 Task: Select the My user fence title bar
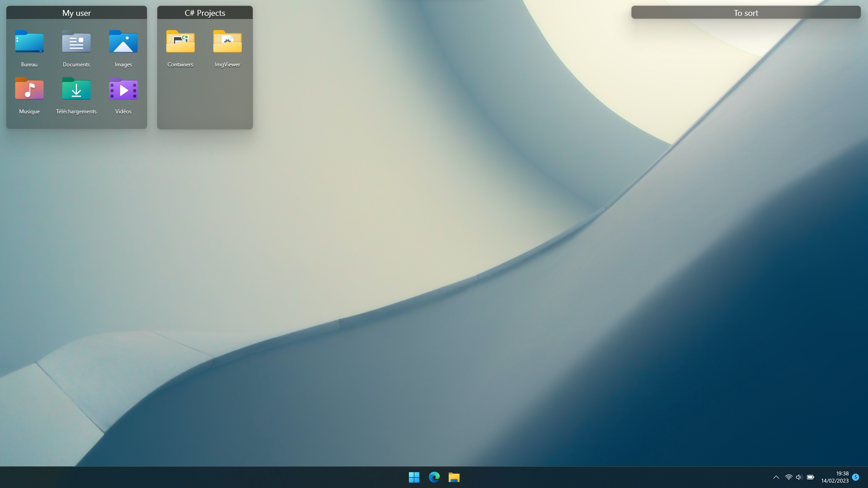(76, 12)
